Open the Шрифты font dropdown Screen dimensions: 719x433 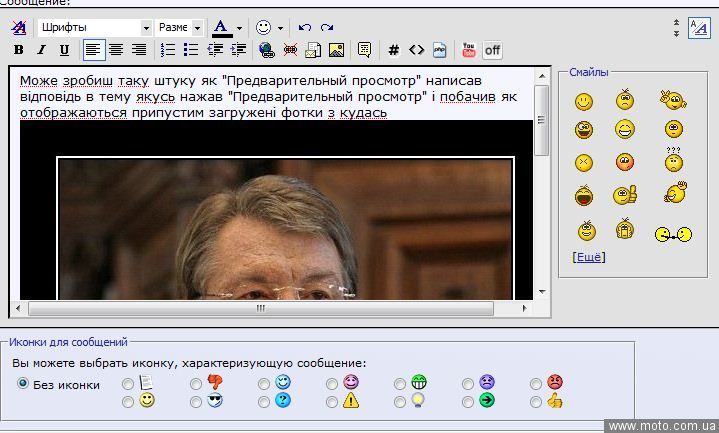[95, 28]
